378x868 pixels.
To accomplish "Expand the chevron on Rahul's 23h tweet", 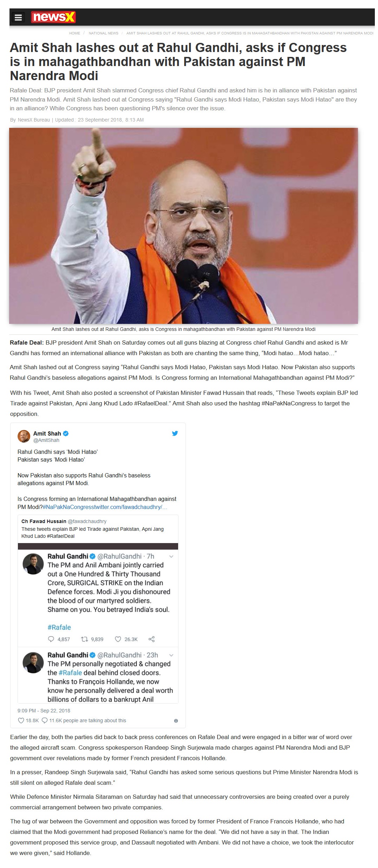I will point(171,655).
